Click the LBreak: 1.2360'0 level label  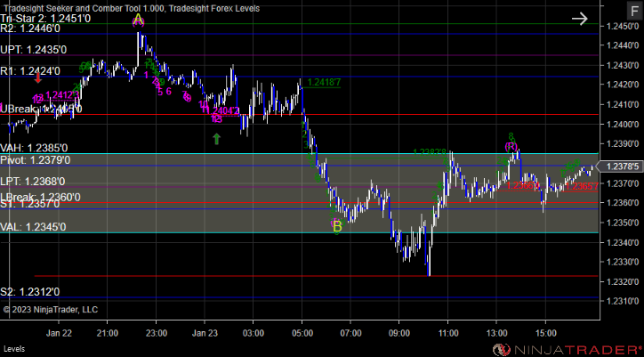[x=40, y=198]
